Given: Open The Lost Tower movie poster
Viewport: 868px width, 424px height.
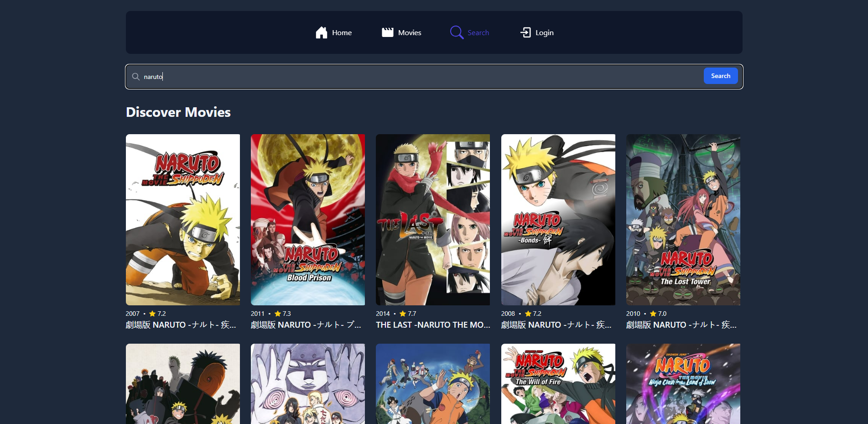Looking at the screenshot, I should [683, 220].
